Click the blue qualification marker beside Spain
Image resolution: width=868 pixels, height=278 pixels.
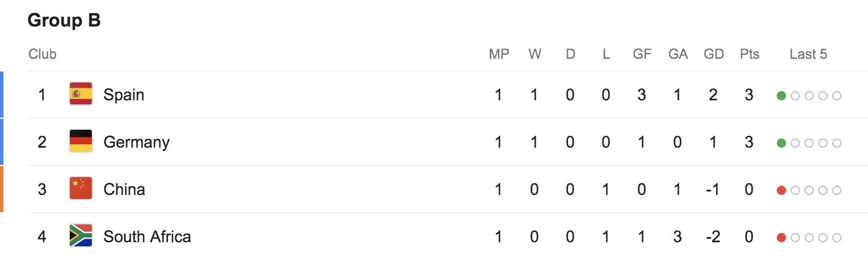(x=2, y=94)
